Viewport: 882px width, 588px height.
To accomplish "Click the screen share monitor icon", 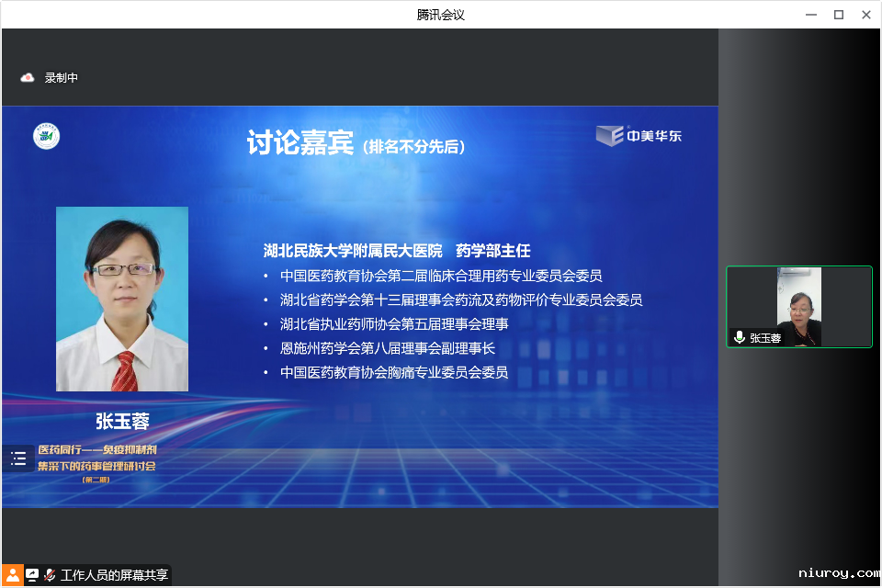I will pos(32,575).
